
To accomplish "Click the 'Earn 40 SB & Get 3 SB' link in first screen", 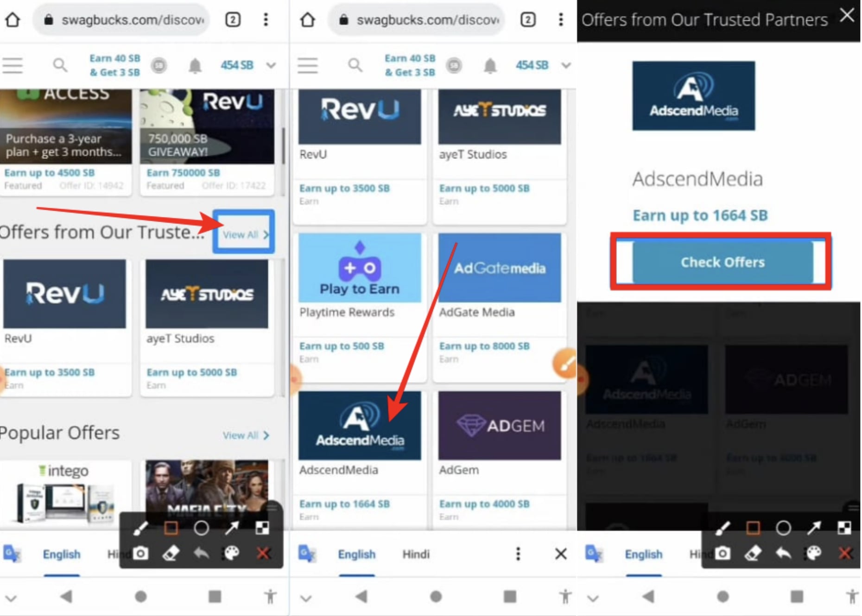I will pyautogui.click(x=114, y=65).
